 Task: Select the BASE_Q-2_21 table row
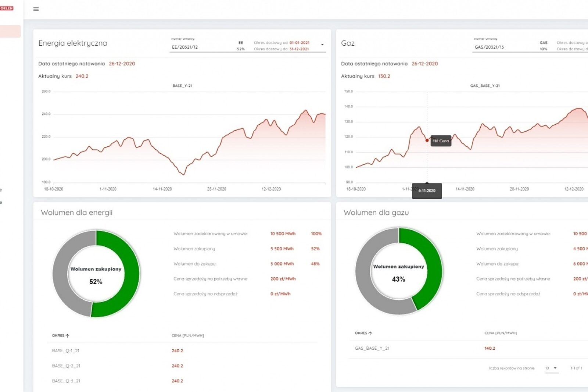click(x=66, y=366)
